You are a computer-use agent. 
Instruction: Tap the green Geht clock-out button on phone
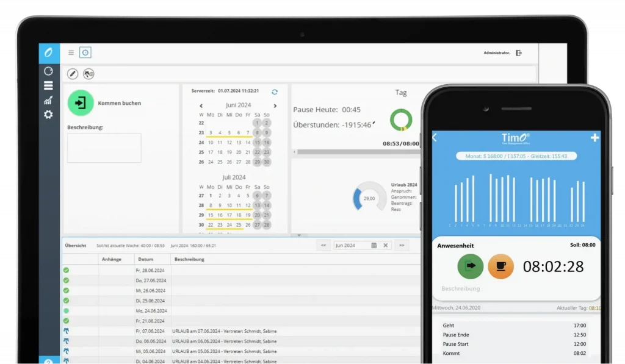coord(470,266)
